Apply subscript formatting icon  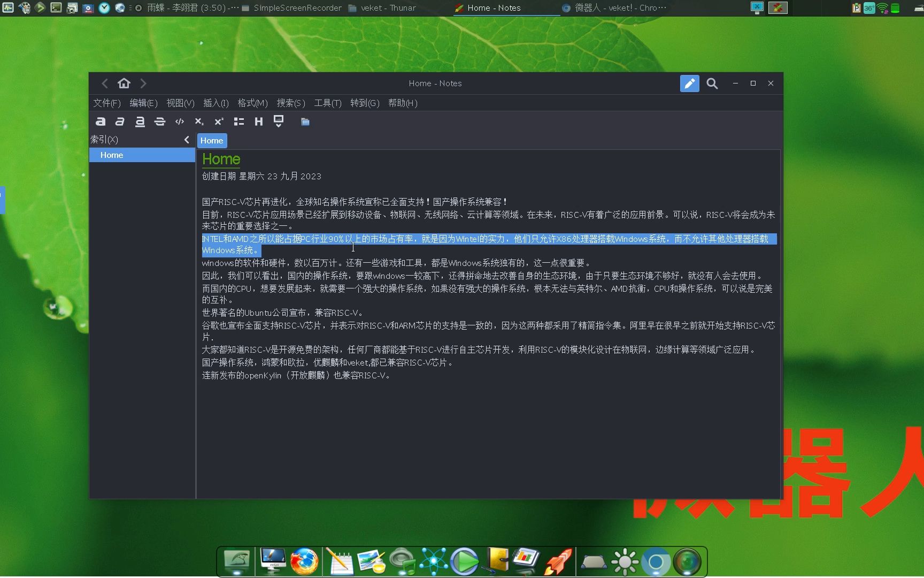[x=199, y=121]
